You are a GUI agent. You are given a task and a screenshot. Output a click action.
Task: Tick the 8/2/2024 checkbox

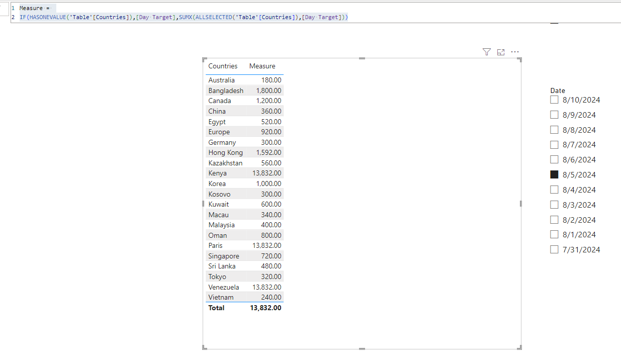(x=554, y=220)
